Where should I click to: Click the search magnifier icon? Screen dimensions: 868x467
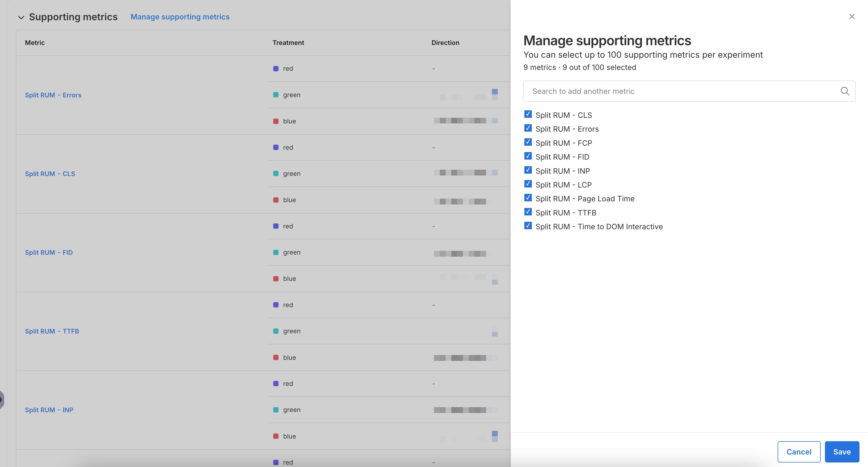[845, 91]
